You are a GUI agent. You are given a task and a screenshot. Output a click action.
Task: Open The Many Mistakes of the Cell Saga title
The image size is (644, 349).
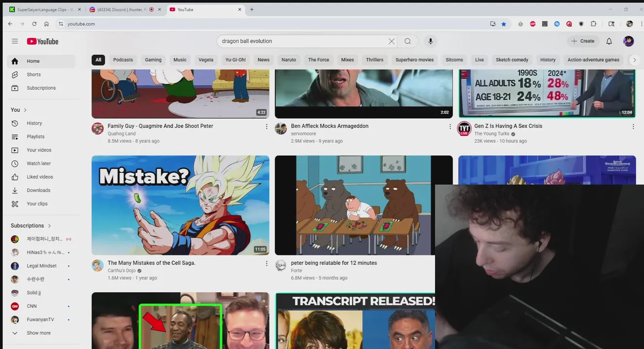pos(151,263)
